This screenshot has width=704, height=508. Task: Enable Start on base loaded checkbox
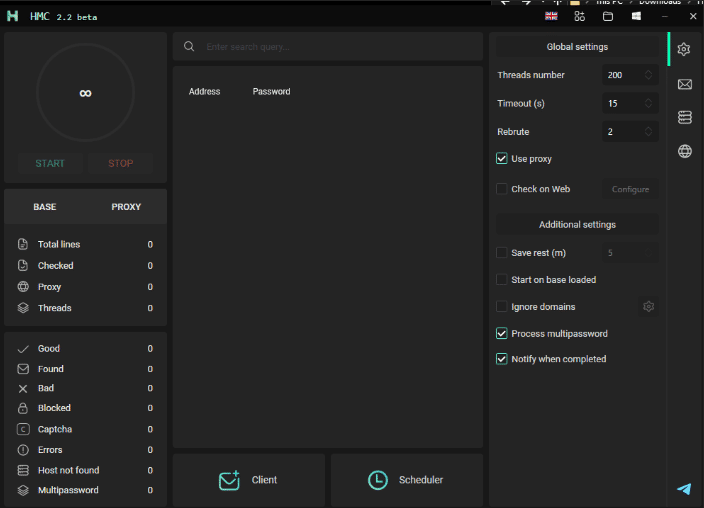pos(502,280)
